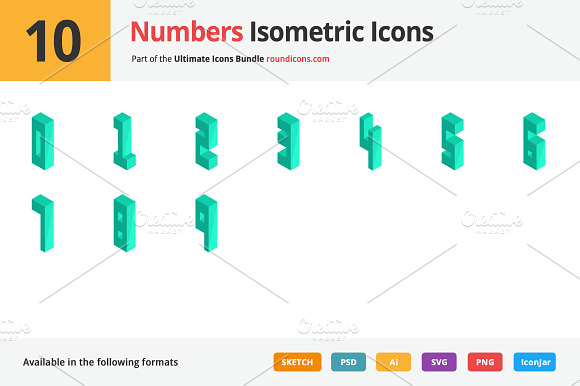Click the isometric number 8 icon
This screenshot has height=386, width=580.
click(x=125, y=223)
